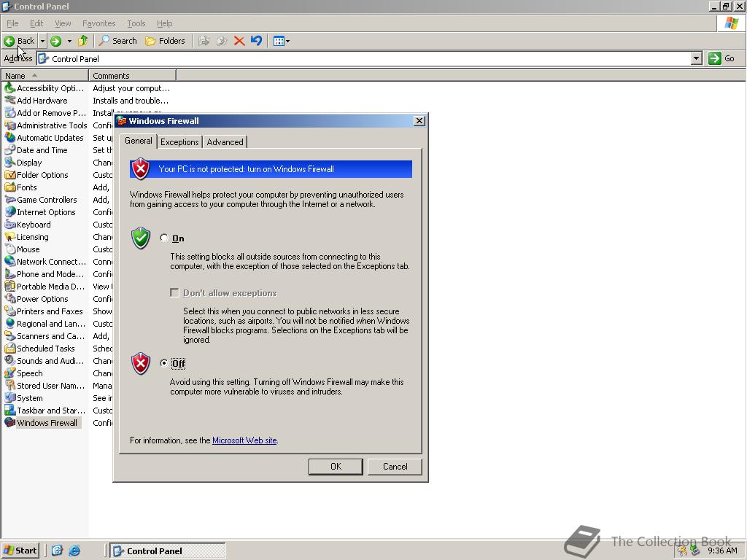
Task: Select the General tab
Action: coord(138,141)
